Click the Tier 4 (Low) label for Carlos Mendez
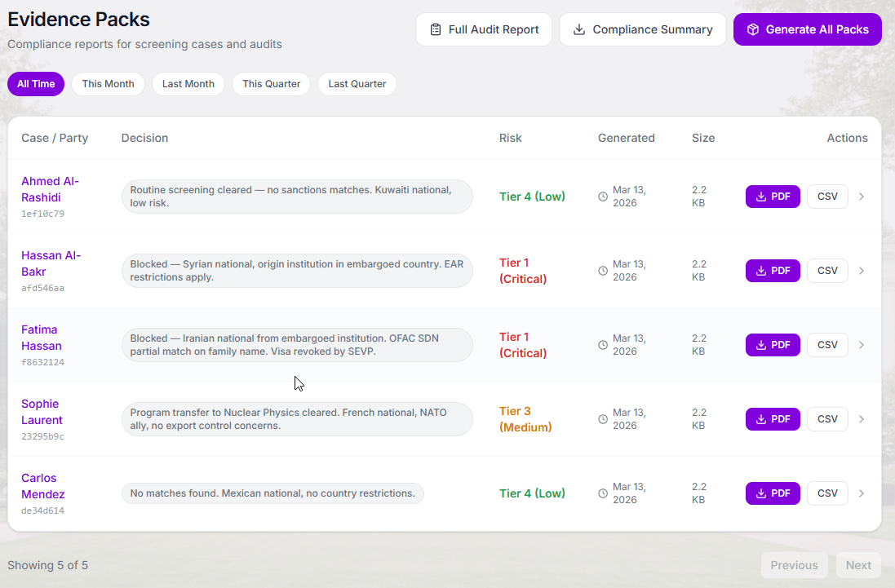Screen dimensions: 895x588 pyautogui.click(x=532, y=493)
